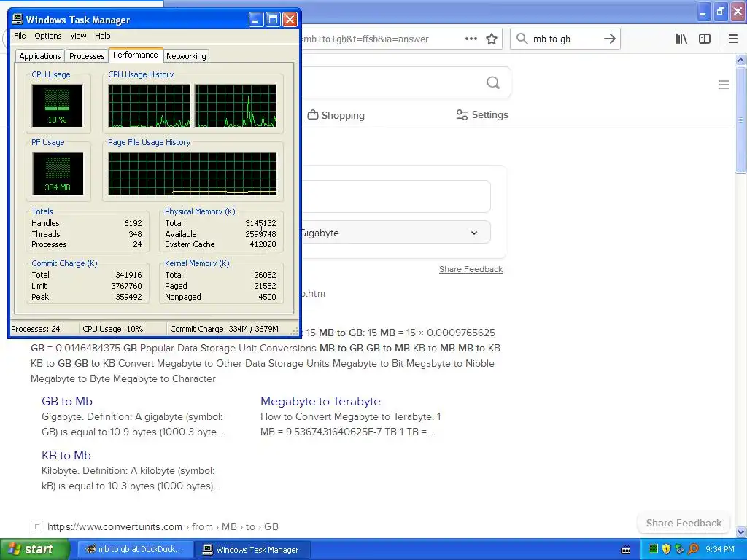Click the browser search box containing 'mb to gb'
The image size is (747, 560).
point(565,39)
